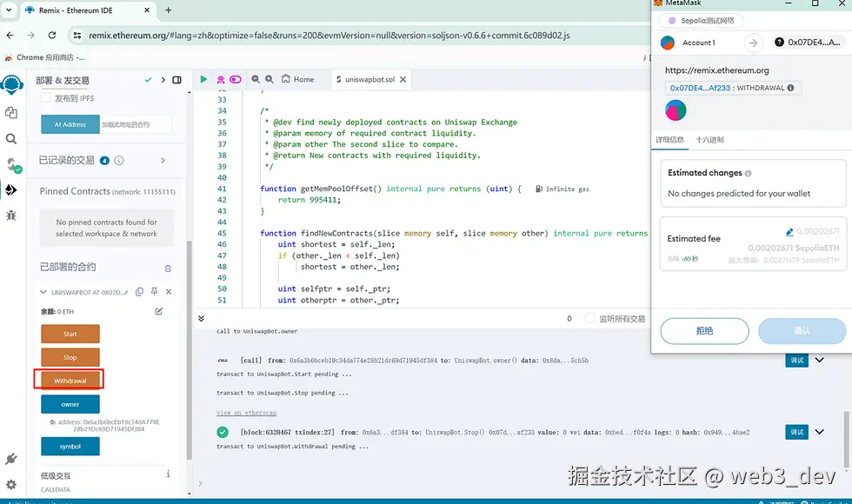The image size is (852, 504).
Task: Switch to the MetaMask 详细信息 tab
Action: 669,140
